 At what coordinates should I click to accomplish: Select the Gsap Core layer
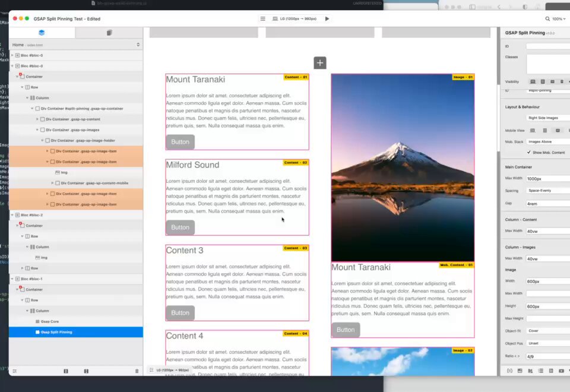76,321
